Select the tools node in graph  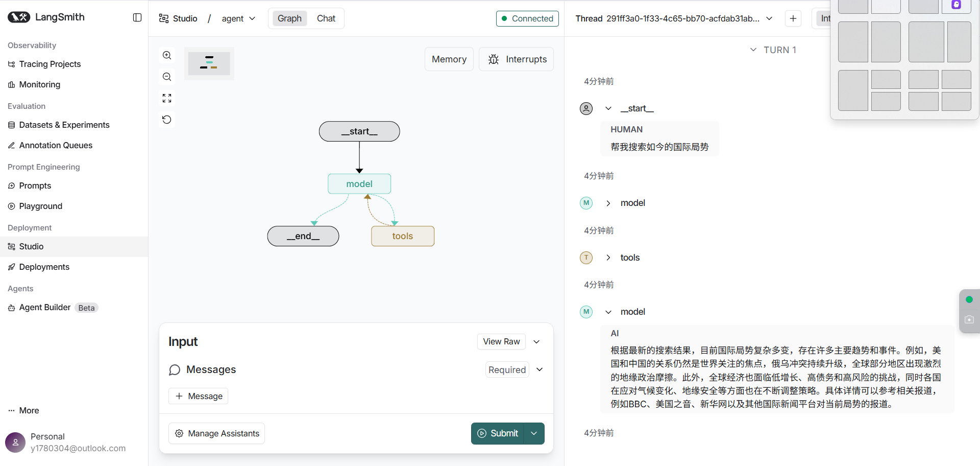click(x=402, y=236)
